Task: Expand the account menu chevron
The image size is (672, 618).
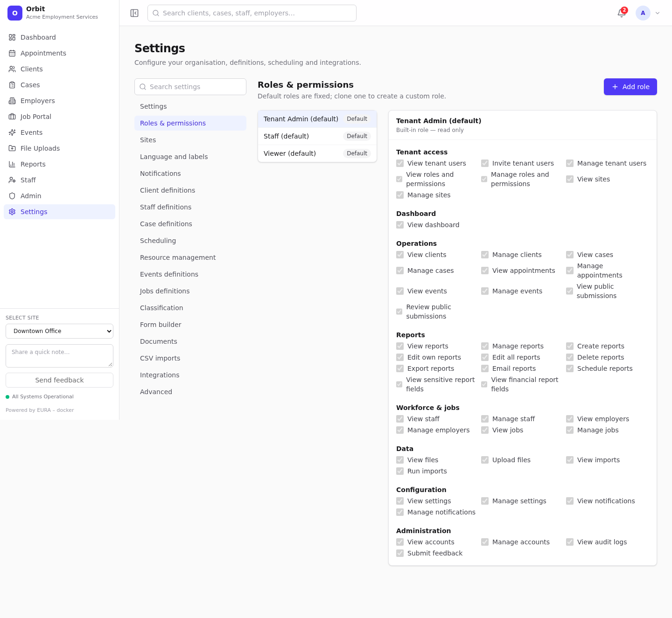Action: click(658, 13)
